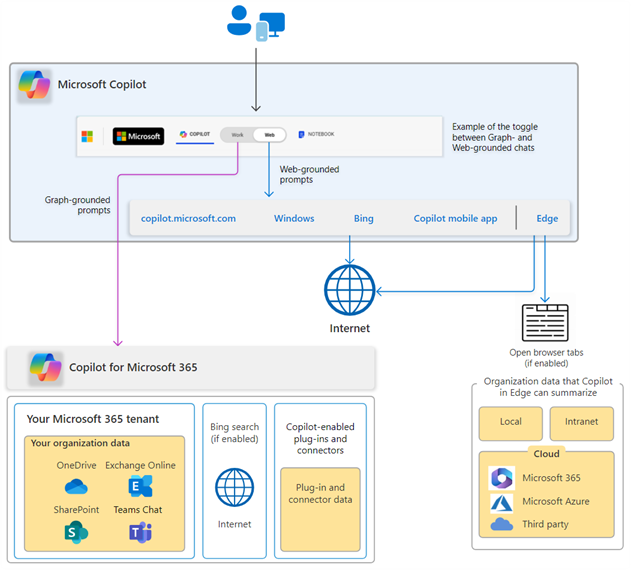
Task: Click the 'Exchange Online' text label
Action: coord(140,465)
